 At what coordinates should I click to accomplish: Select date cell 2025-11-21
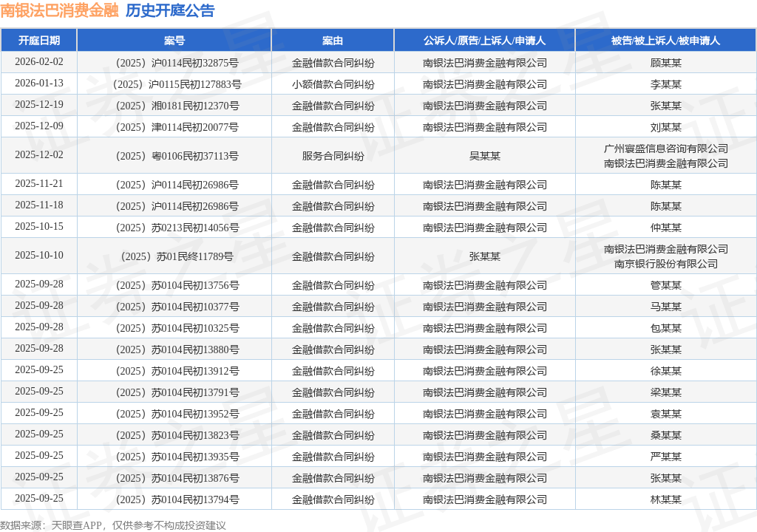[x=39, y=183]
